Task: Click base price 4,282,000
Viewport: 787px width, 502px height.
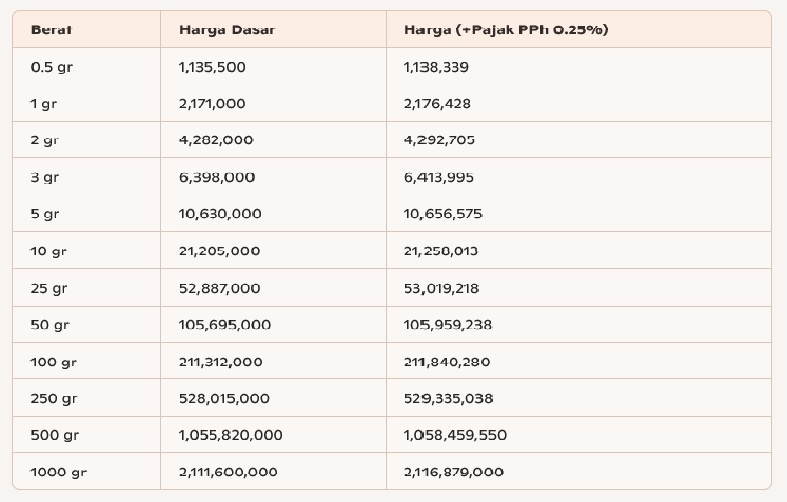Action: (216, 140)
